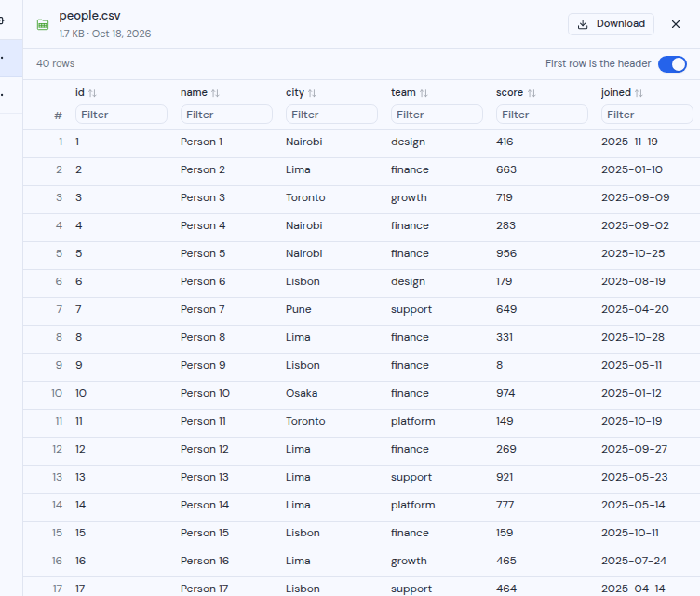
Task: Click Toronto in Person 3 row
Action: 305,197
